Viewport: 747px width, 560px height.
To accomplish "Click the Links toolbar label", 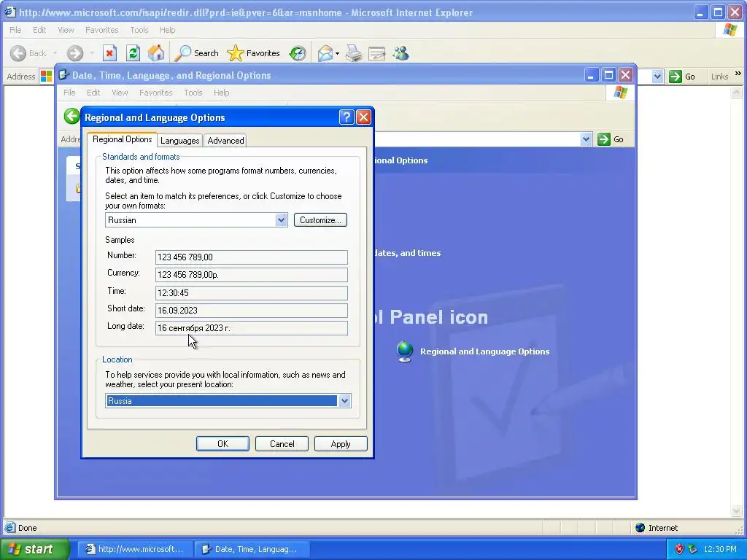I will tap(719, 77).
